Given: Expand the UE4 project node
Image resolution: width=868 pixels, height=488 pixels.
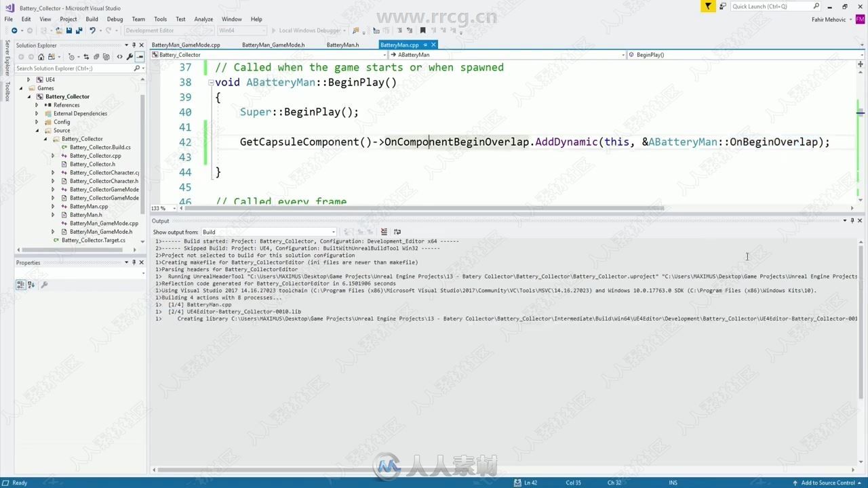Looking at the screenshot, I should [28, 79].
